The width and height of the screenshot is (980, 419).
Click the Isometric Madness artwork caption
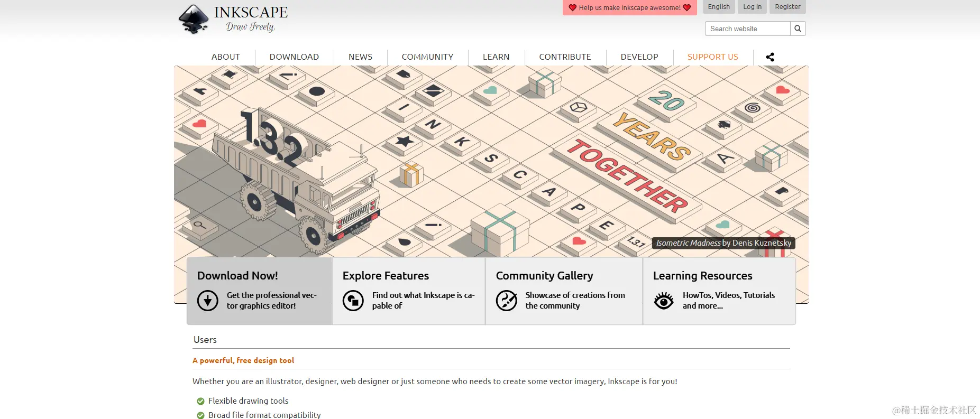[723, 243]
